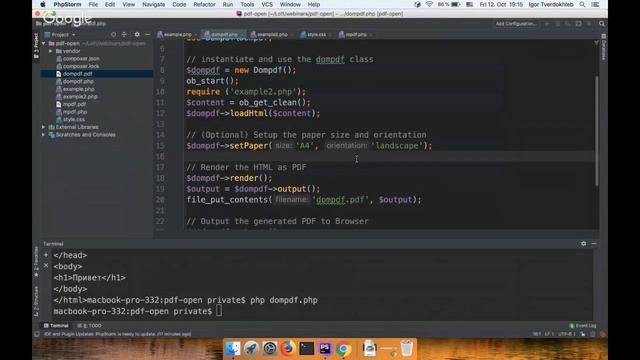Open the System Preferences icon in the Dock
The width and height of the screenshot is (640, 360).
(269, 348)
